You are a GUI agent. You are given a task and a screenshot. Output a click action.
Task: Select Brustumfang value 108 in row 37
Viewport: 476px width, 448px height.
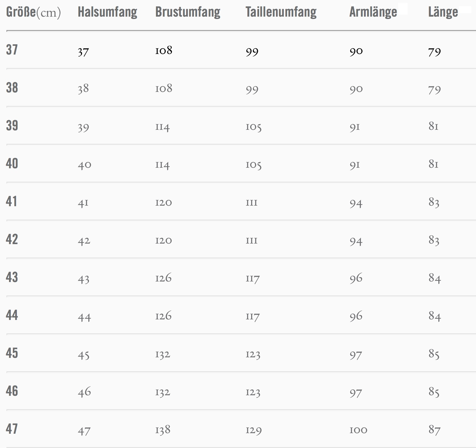(x=164, y=51)
